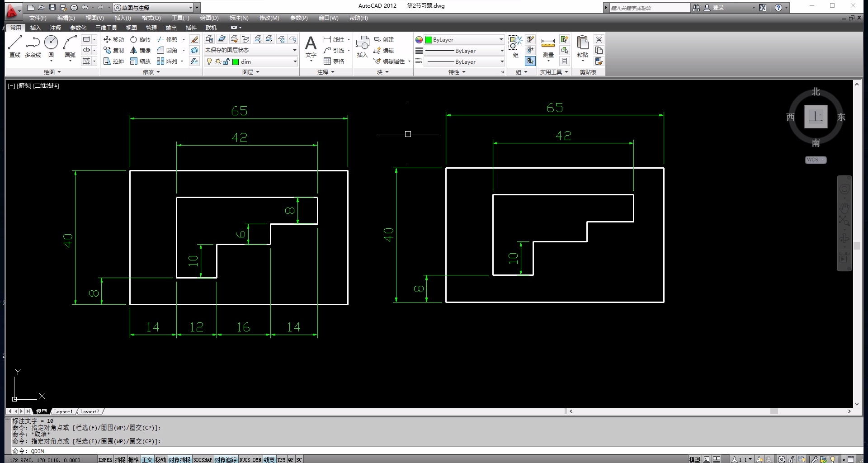The height and width of the screenshot is (463, 868).
Task: Open the Measure (测量) tool
Action: (548, 47)
